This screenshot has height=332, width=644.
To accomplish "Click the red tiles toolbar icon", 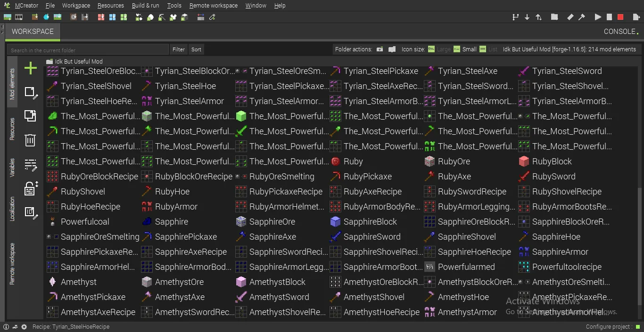I will click(101, 17).
